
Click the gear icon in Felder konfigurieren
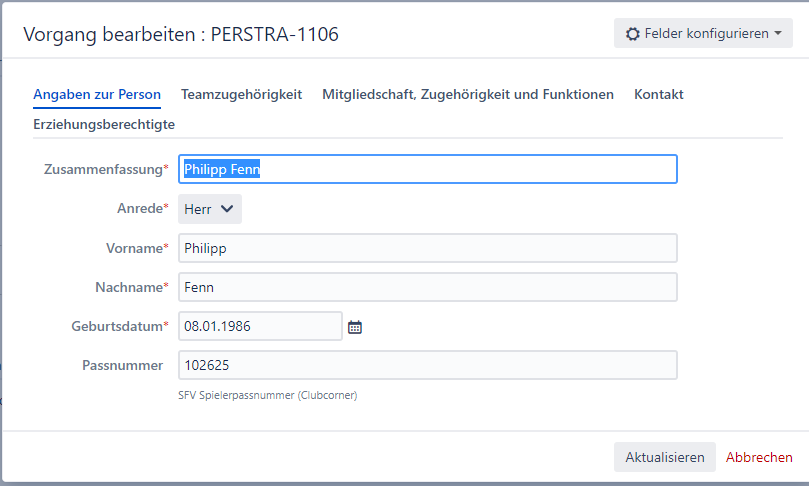tap(632, 34)
